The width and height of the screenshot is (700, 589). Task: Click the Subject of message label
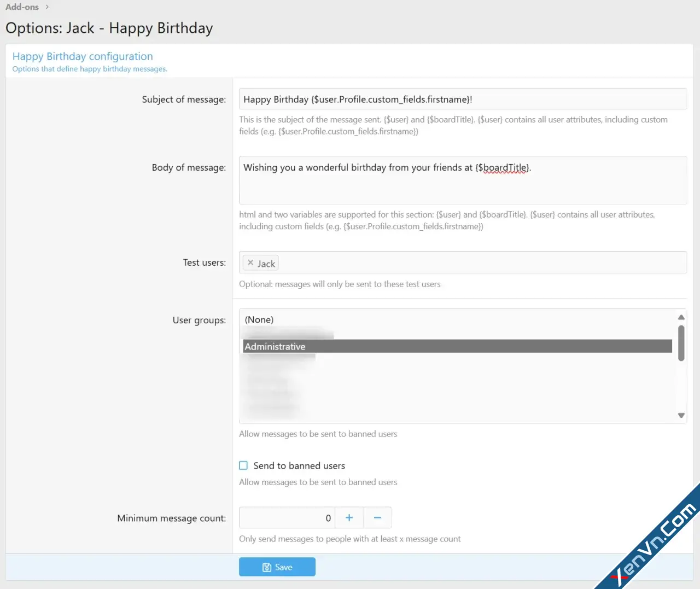pyautogui.click(x=184, y=100)
